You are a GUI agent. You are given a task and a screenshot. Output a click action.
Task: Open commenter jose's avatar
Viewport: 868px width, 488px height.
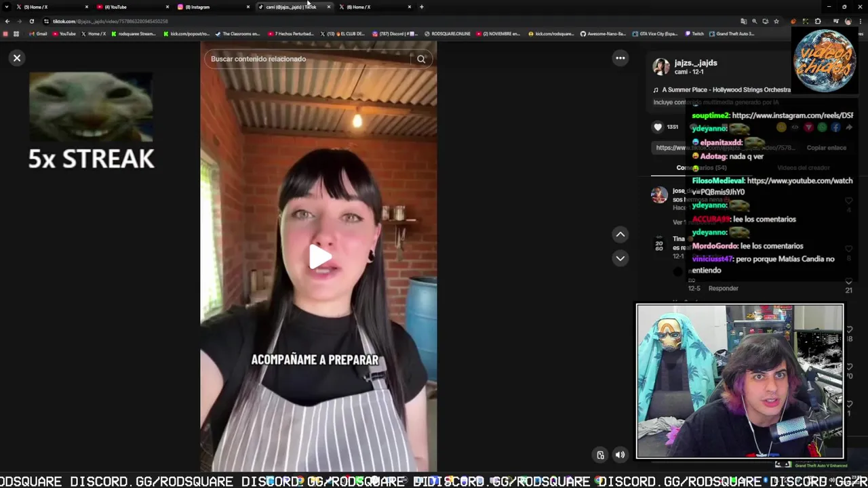point(659,195)
